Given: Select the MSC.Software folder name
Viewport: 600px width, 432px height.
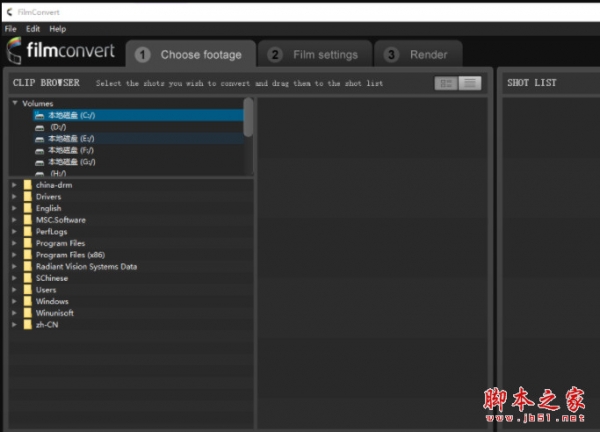Looking at the screenshot, I should (x=60, y=220).
